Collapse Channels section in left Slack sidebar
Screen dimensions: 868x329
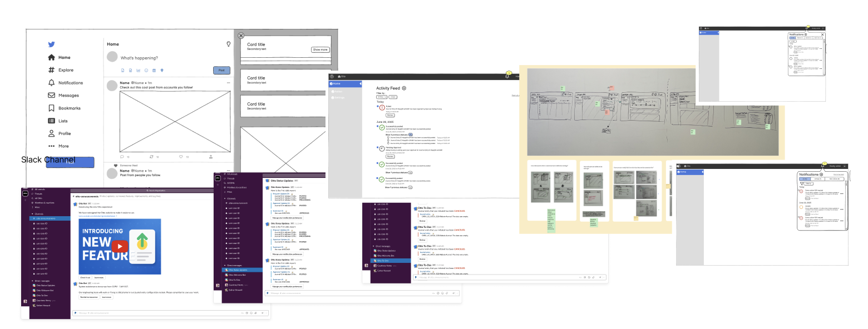tap(32, 214)
